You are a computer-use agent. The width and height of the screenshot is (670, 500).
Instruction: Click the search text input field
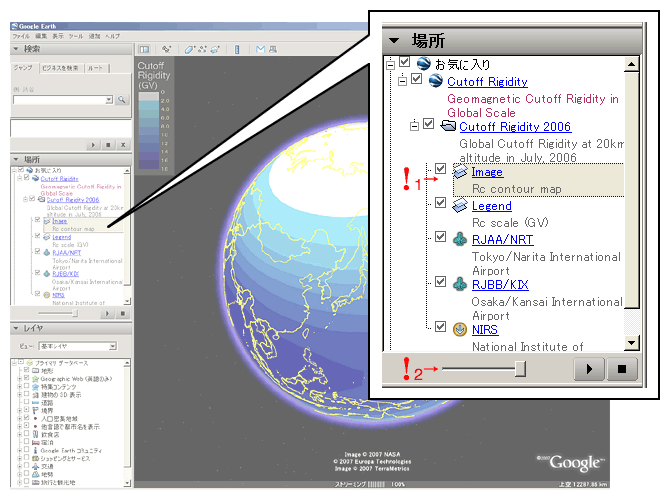(x=59, y=100)
